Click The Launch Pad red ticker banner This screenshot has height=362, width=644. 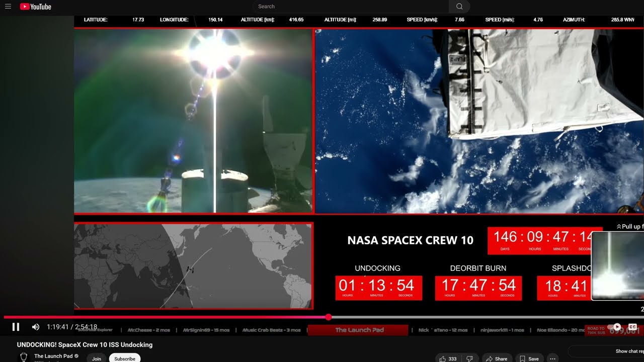click(x=358, y=330)
